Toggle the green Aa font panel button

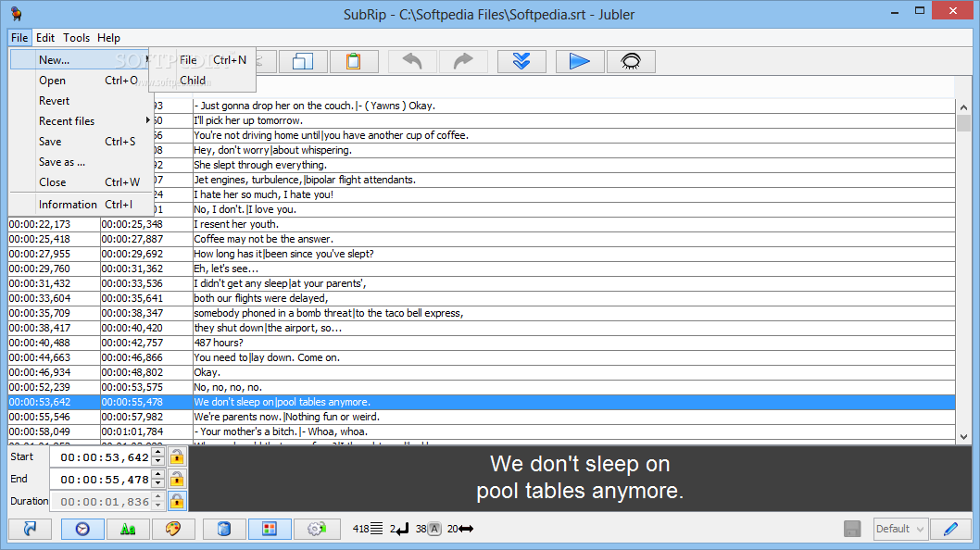point(128,529)
